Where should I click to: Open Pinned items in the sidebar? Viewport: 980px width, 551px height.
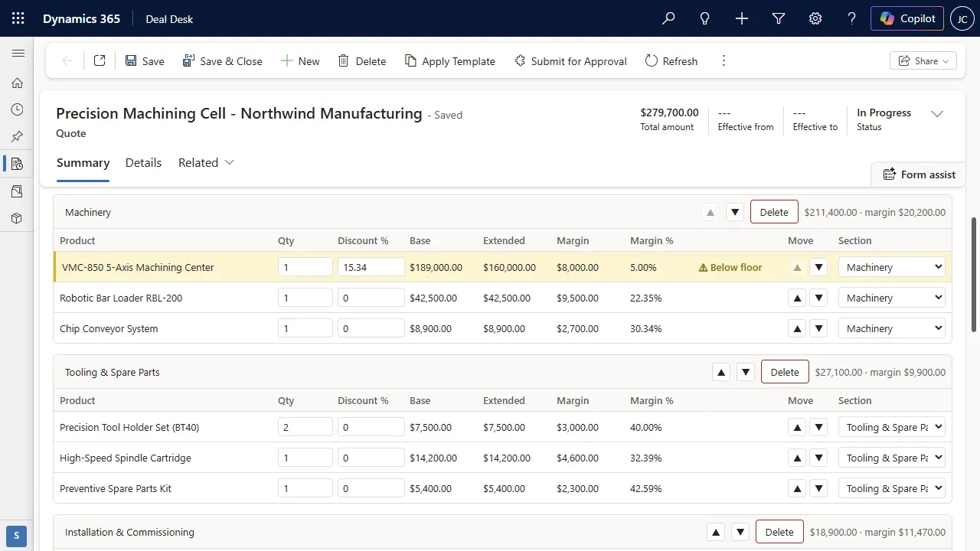[x=18, y=136]
